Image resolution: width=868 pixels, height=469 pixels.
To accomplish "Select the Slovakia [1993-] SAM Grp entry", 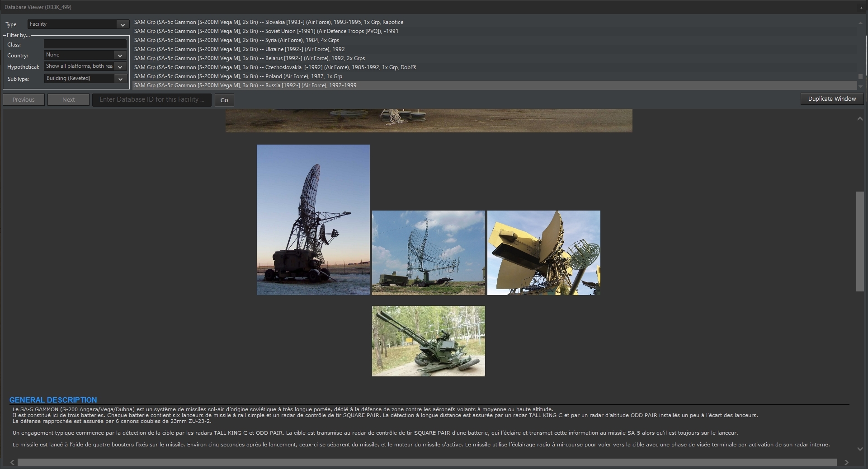I will (495, 22).
